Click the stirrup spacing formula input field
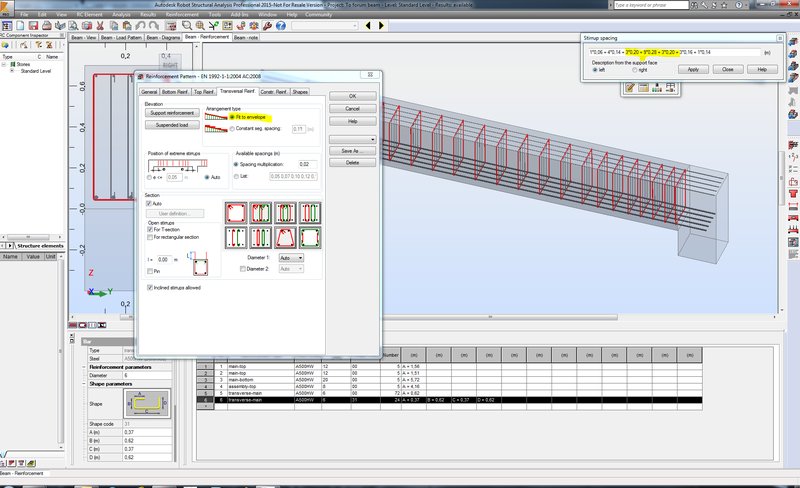The height and width of the screenshot is (488, 800). point(673,52)
